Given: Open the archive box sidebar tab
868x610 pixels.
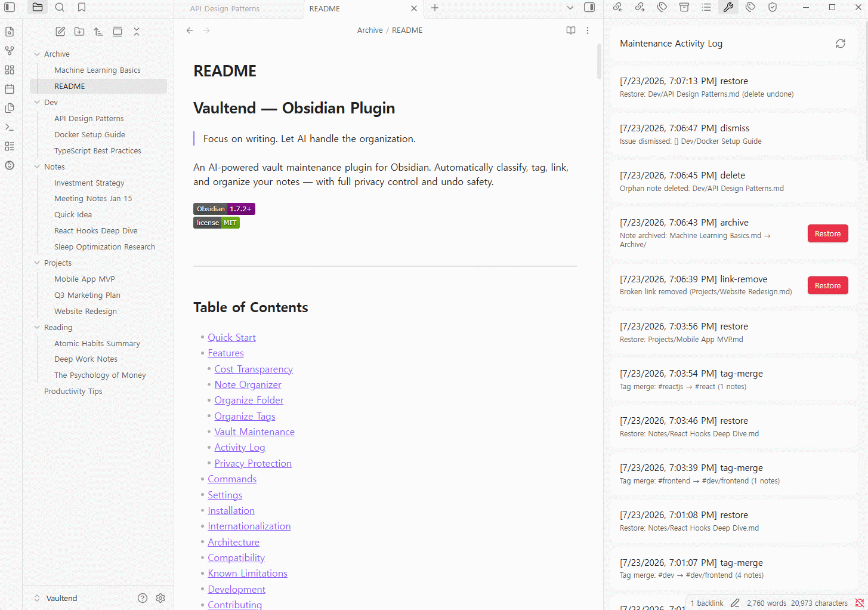Looking at the screenshot, I should coord(684,7).
